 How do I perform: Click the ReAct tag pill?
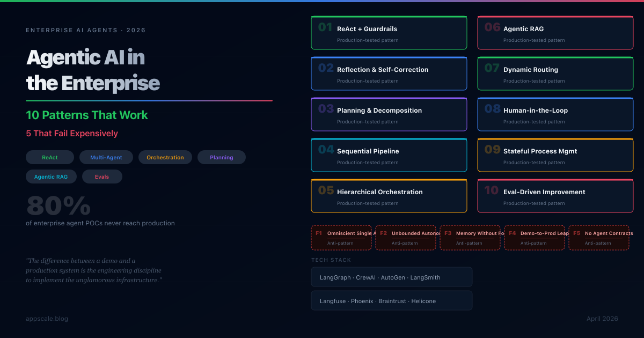click(x=50, y=157)
